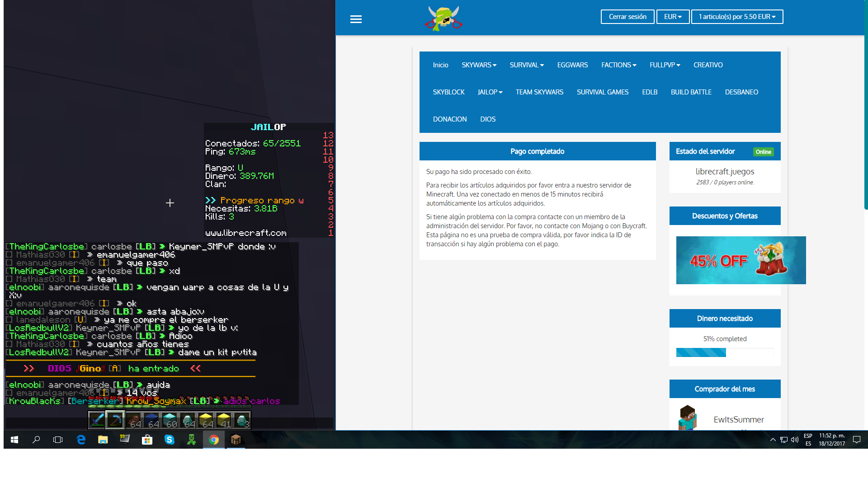Switch to Google Chrome on the taskbar
The width and height of the screenshot is (868, 488).
click(214, 440)
